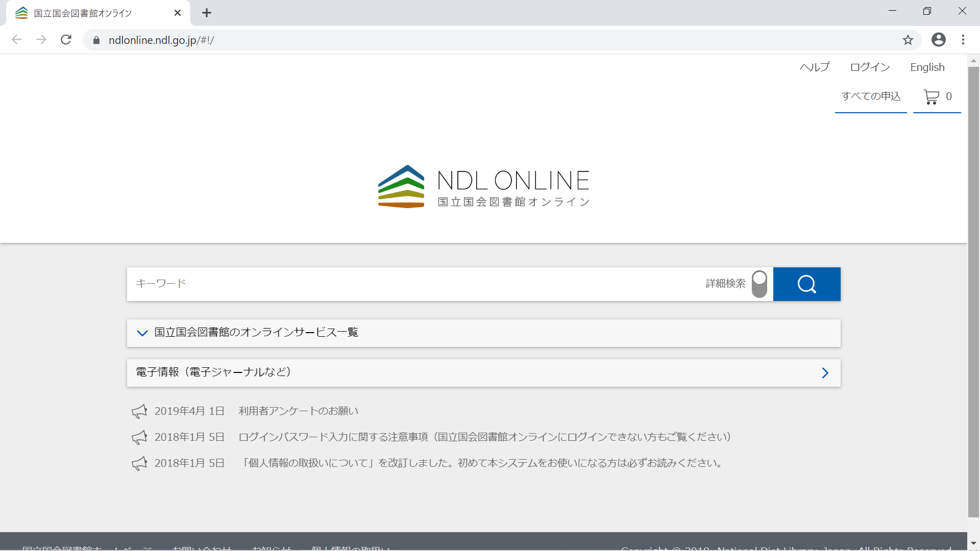Click the page vertical scrollbar thumb
The height and width of the screenshot is (551, 980).
click(x=973, y=291)
